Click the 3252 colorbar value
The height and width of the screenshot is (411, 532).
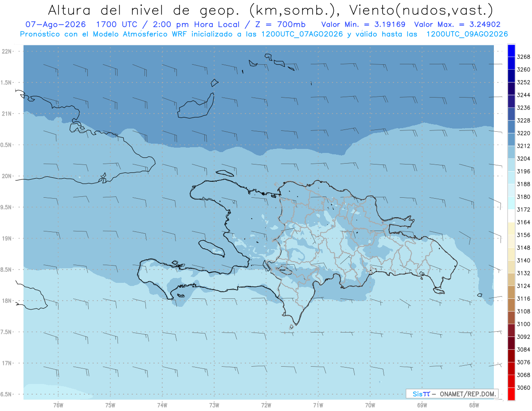point(524,82)
